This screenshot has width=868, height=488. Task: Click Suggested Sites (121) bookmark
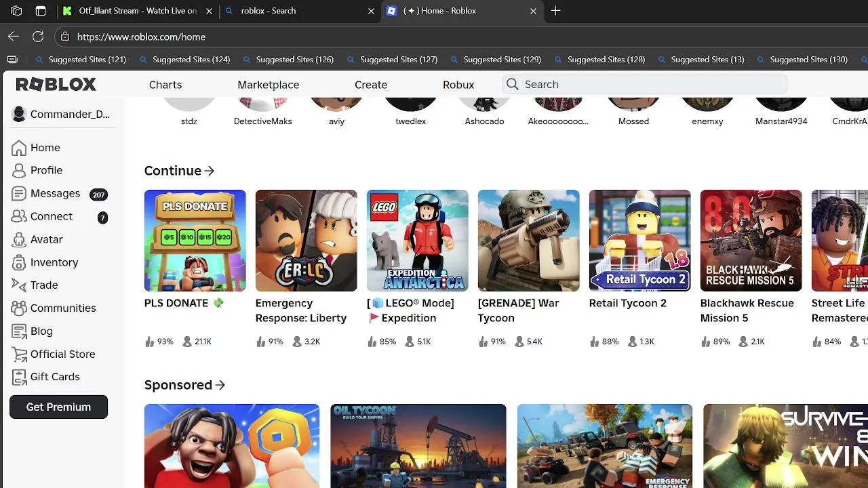[x=81, y=60]
